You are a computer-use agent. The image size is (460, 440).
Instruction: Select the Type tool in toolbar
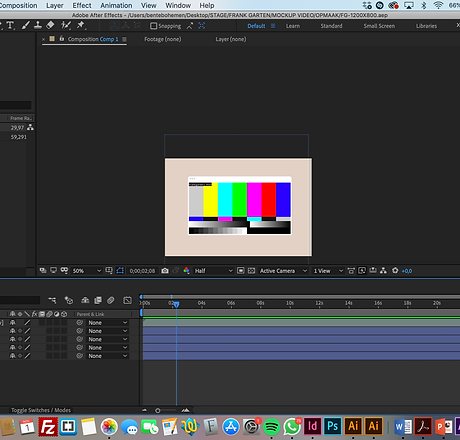[10, 25]
